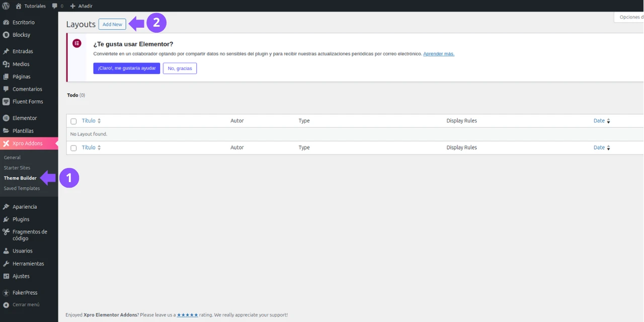Tick select-all checkbox in table header

[73, 121]
